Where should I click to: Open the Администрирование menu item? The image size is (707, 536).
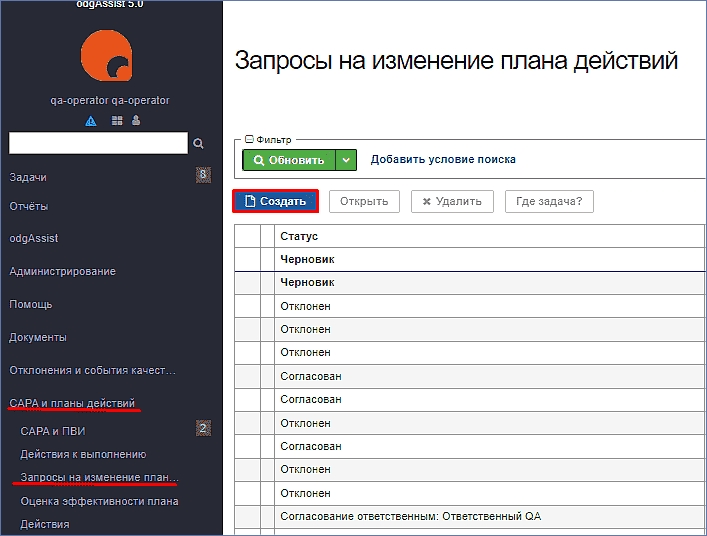click(x=62, y=271)
